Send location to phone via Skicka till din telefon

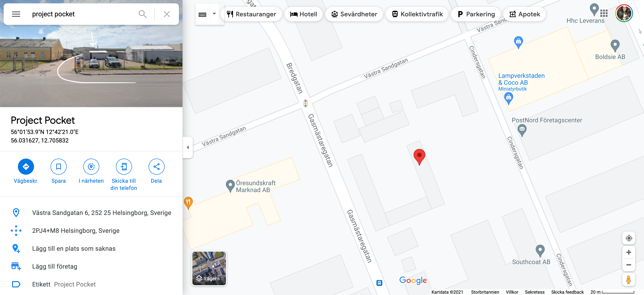point(124,166)
